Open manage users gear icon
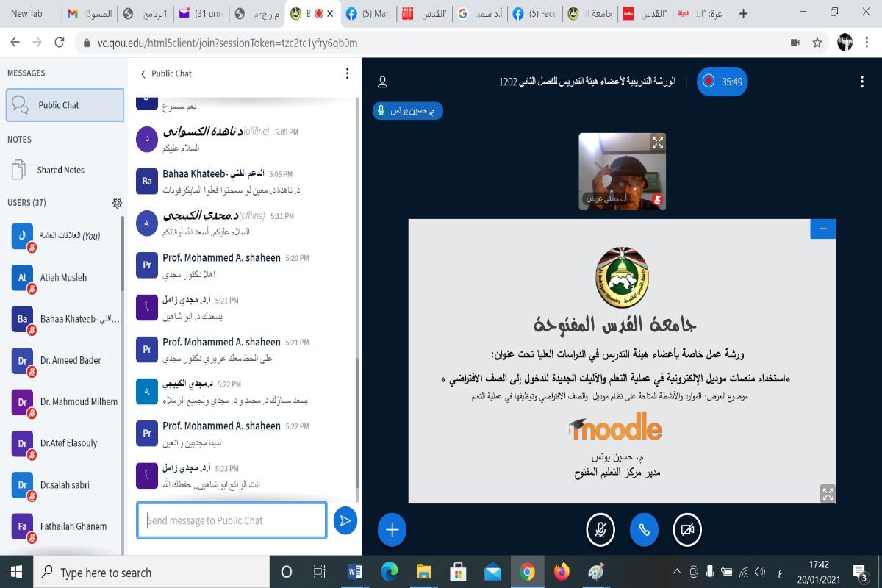Image resolution: width=882 pixels, height=588 pixels. pyautogui.click(x=117, y=203)
